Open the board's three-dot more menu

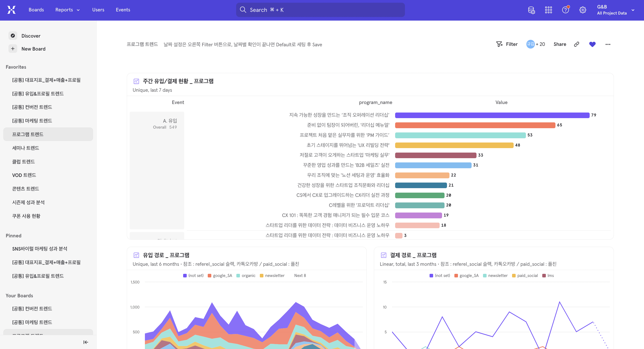[608, 44]
